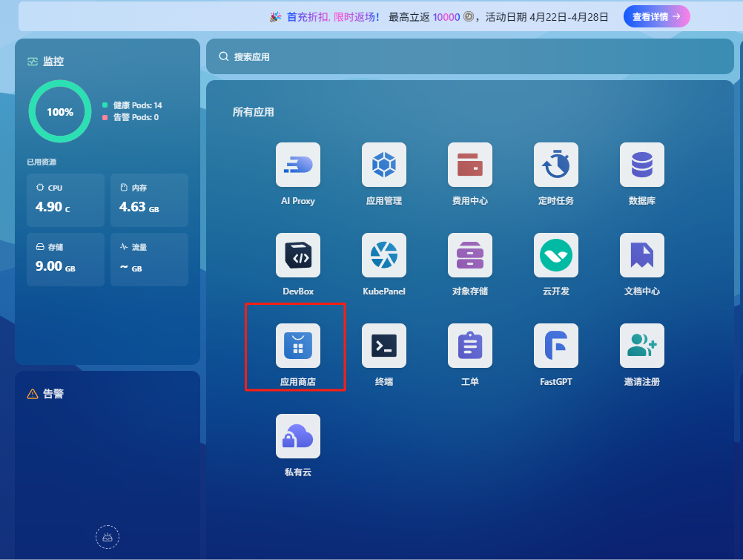Open 费用中心 billing center
This screenshot has height=560, width=743.
coord(470,165)
